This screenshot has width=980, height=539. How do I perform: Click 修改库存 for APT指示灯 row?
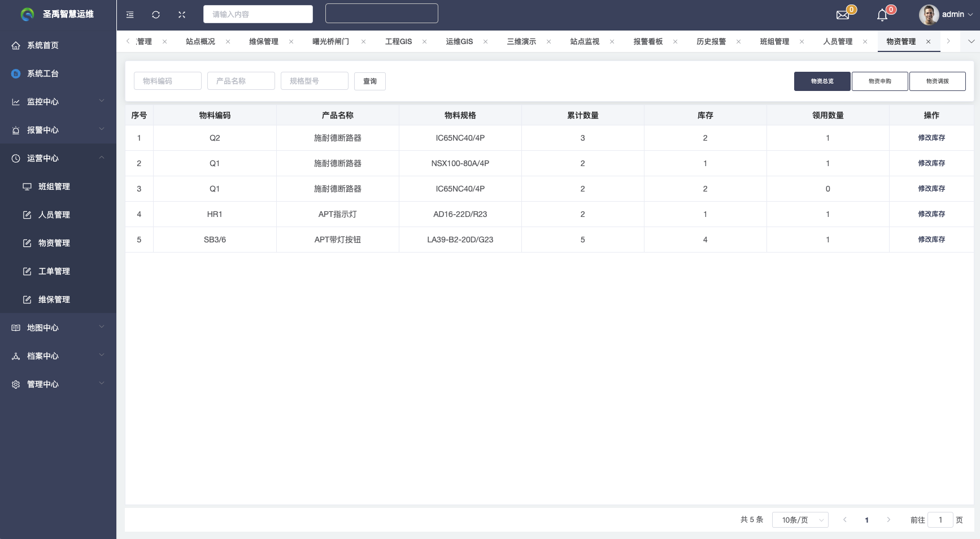click(931, 214)
